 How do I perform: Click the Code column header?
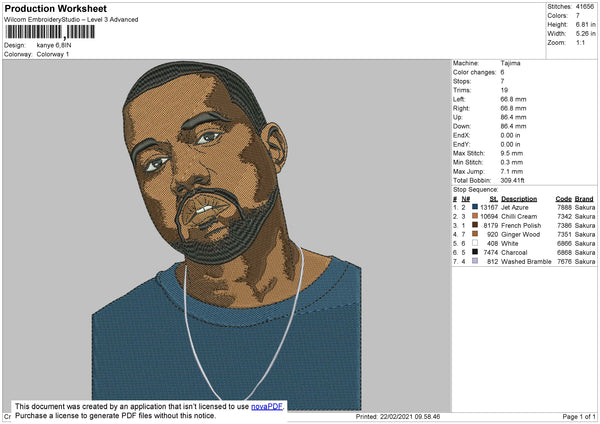pyautogui.click(x=564, y=199)
